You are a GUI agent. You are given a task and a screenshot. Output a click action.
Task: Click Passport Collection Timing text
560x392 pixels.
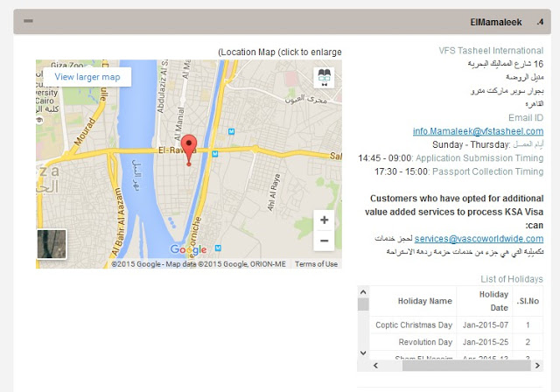pos(487,171)
